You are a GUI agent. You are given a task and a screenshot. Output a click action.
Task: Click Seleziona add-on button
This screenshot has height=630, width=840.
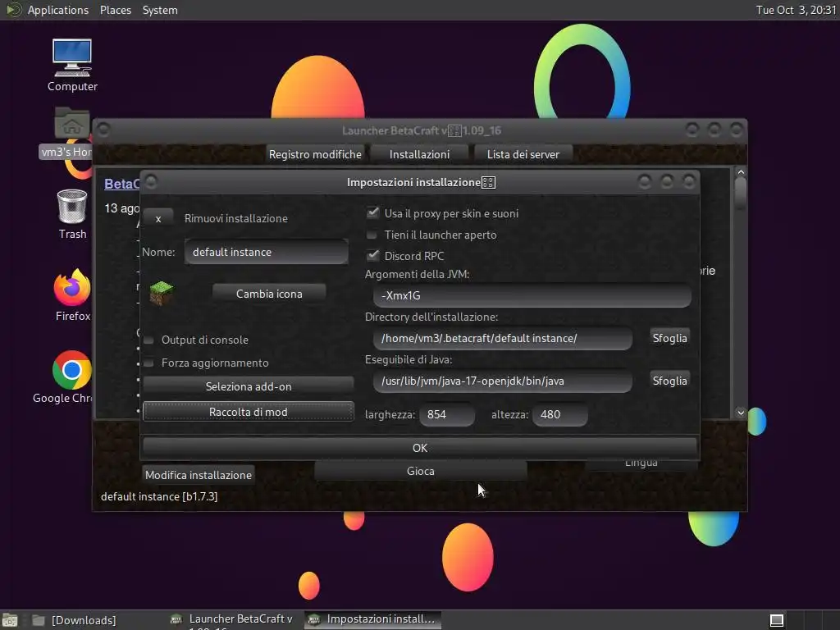coord(249,386)
